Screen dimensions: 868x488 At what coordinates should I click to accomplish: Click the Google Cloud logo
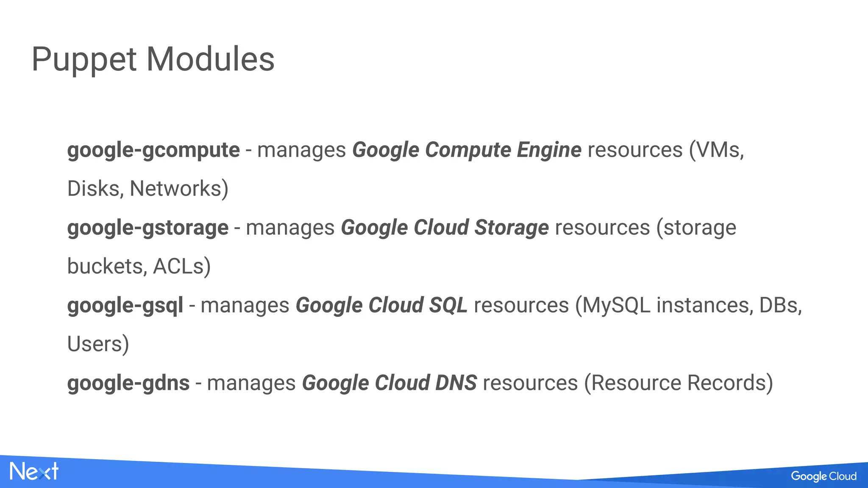point(823,476)
